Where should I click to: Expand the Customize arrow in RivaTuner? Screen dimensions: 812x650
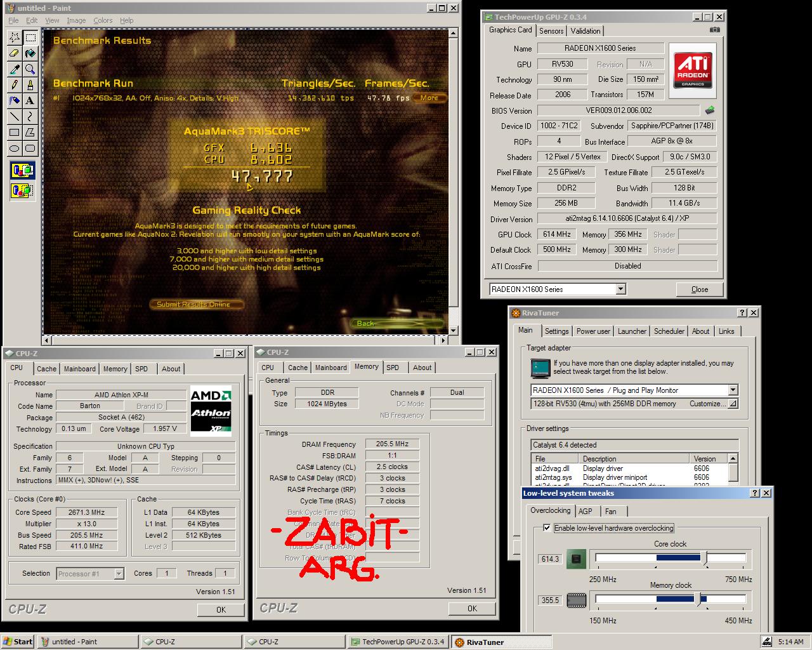click(732, 404)
